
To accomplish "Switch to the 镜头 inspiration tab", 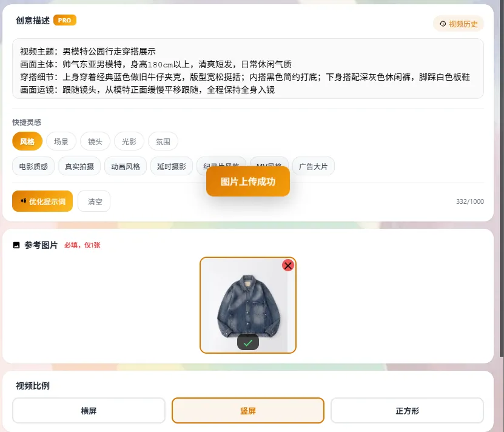I will (x=95, y=141).
